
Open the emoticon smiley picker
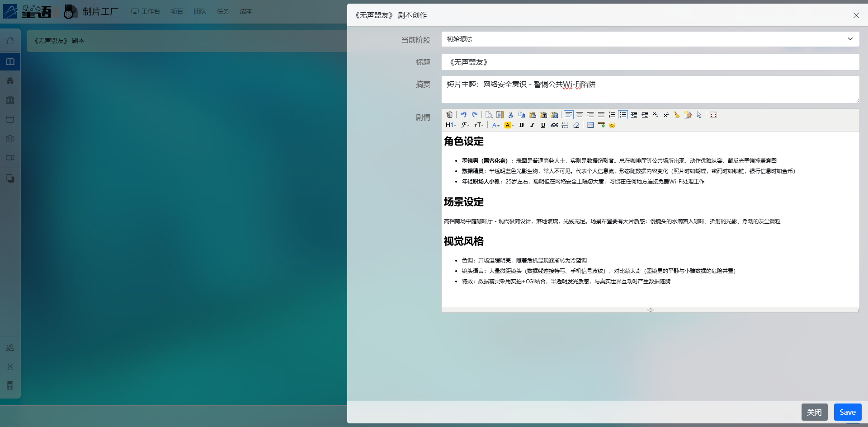(x=612, y=125)
